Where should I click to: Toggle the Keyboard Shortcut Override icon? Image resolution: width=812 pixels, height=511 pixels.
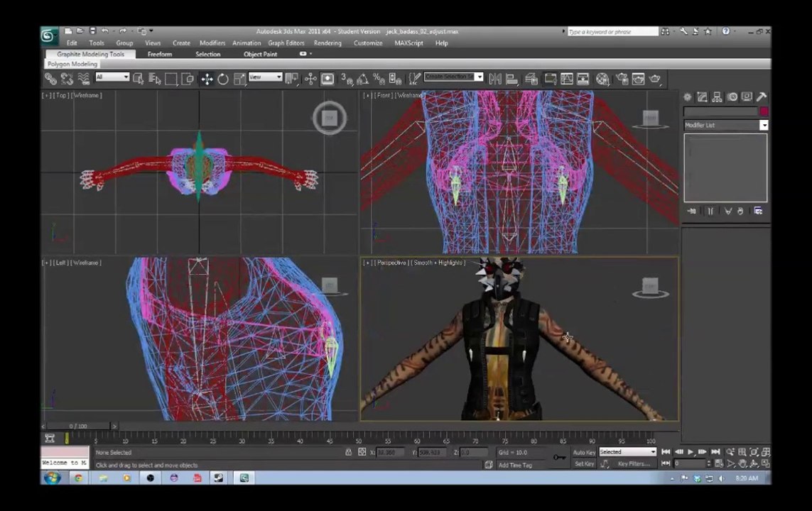click(x=327, y=79)
